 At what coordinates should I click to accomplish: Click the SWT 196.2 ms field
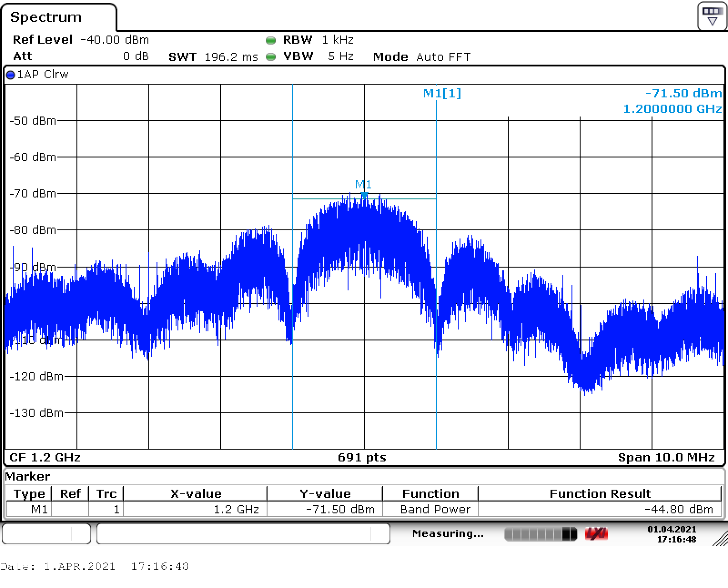click(x=213, y=57)
